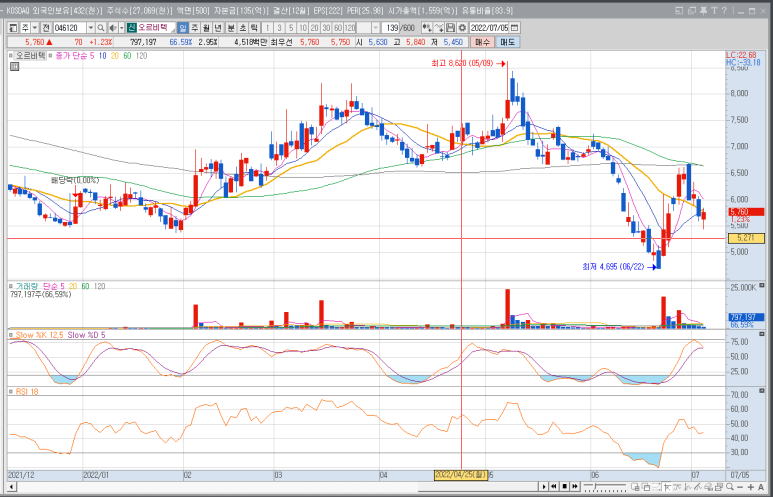The image size is (773, 497).
Task: Open the dropdown arrow beside 주
Action: [x=35, y=28]
